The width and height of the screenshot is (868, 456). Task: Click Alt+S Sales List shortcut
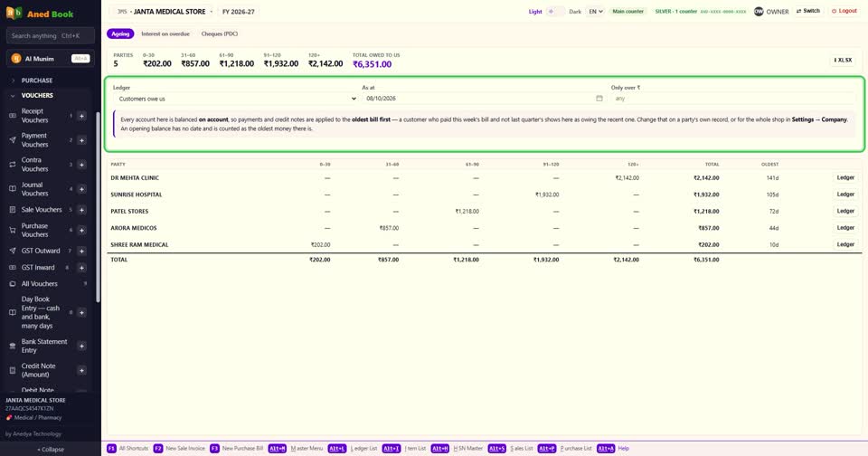point(510,448)
